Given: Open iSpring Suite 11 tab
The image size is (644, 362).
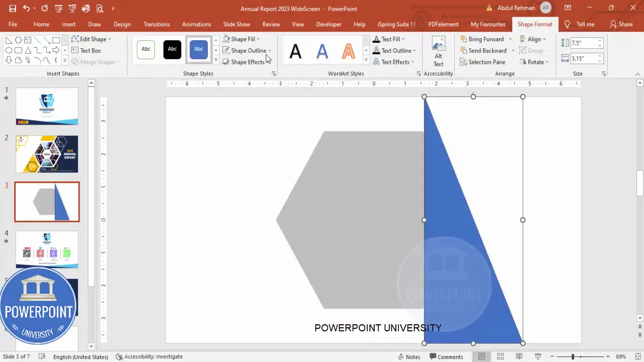Looking at the screenshot, I should (397, 24).
